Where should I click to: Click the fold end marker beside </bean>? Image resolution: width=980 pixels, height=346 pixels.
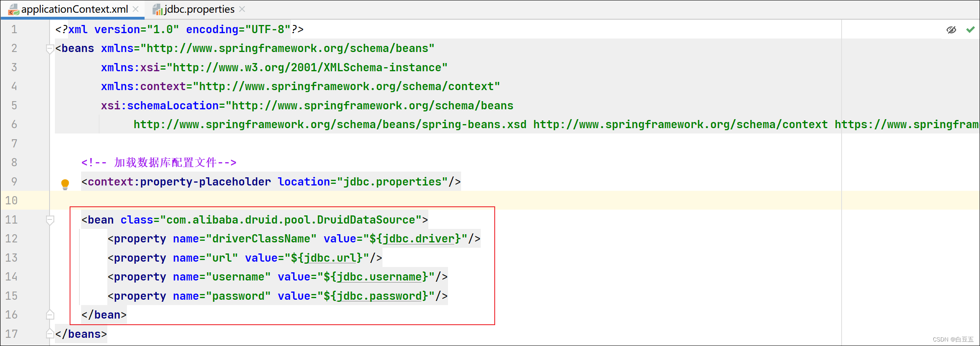(x=50, y=315)
